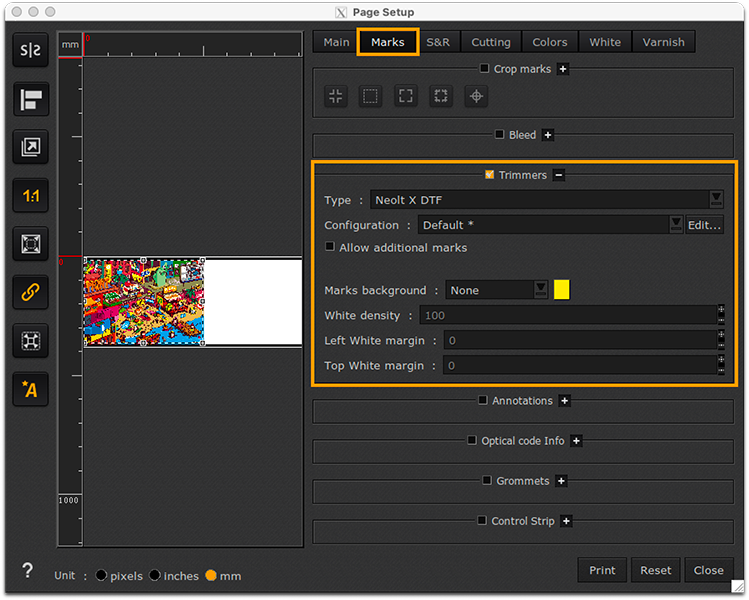Enable the Optical code Info checkbox
749x600 pixels.
coord(472,440)
